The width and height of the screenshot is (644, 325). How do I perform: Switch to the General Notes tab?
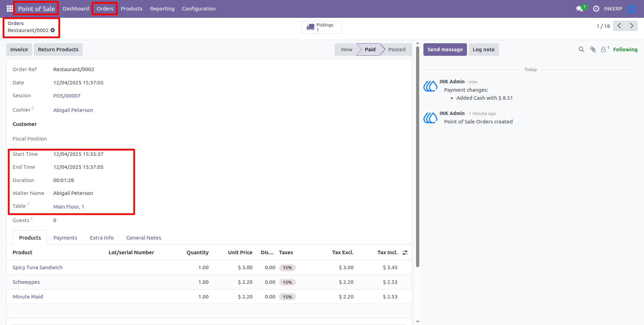[x=144, y=238]
